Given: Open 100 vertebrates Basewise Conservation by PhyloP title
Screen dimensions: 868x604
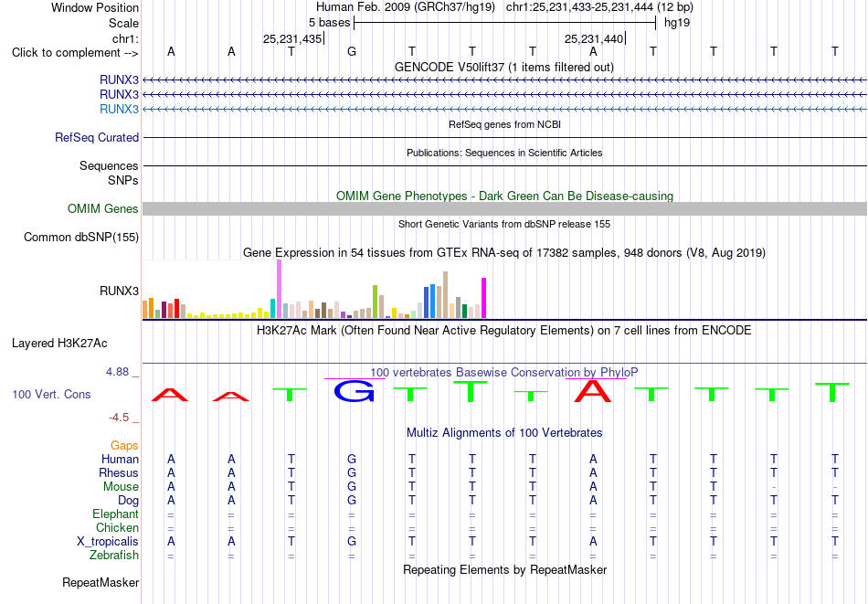Looking at the screenshot, I should coord(504,373).
